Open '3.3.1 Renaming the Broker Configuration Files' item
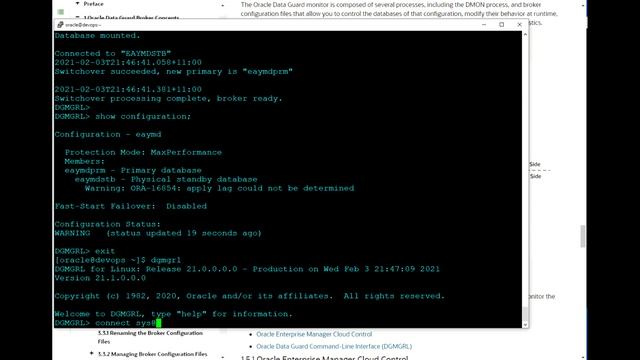 click(150, 337)
